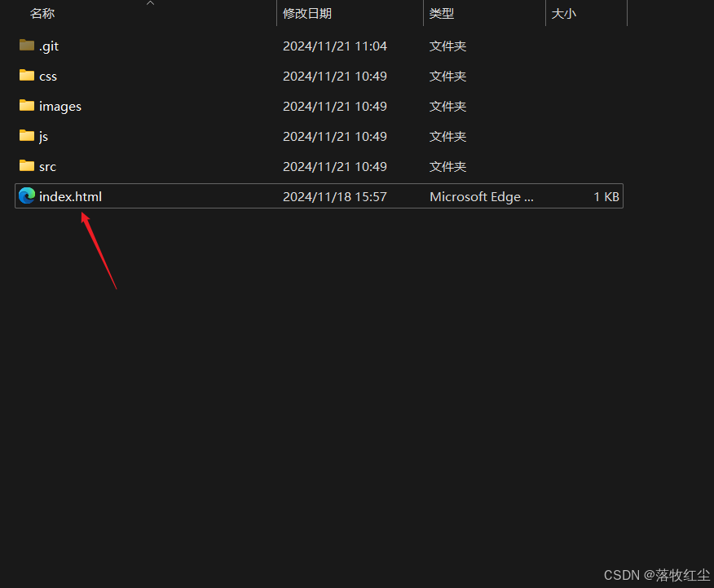Select the css folder icon
This screenshot has width=714, height=588.
(27, 75)
